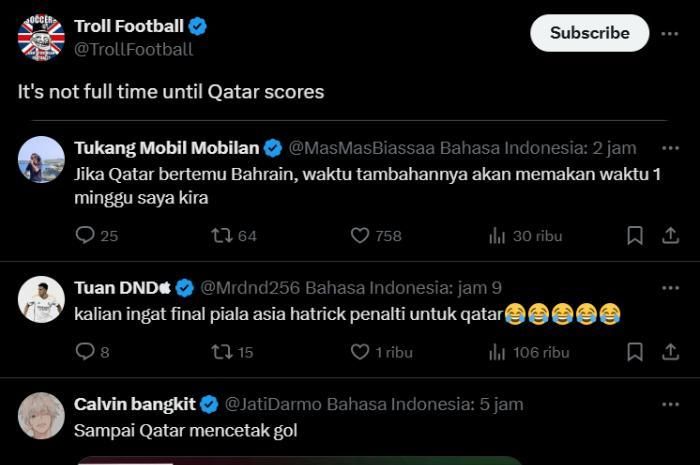Screen dimensions: 700x465
Task: Bookmark Tuan DND's tweet
Action: [634, 351]
